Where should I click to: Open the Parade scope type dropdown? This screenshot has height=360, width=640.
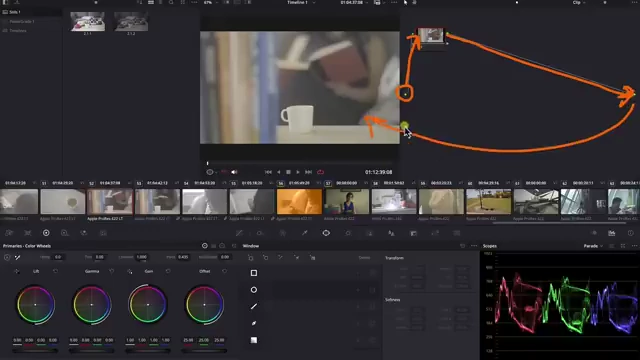point(593,246)
